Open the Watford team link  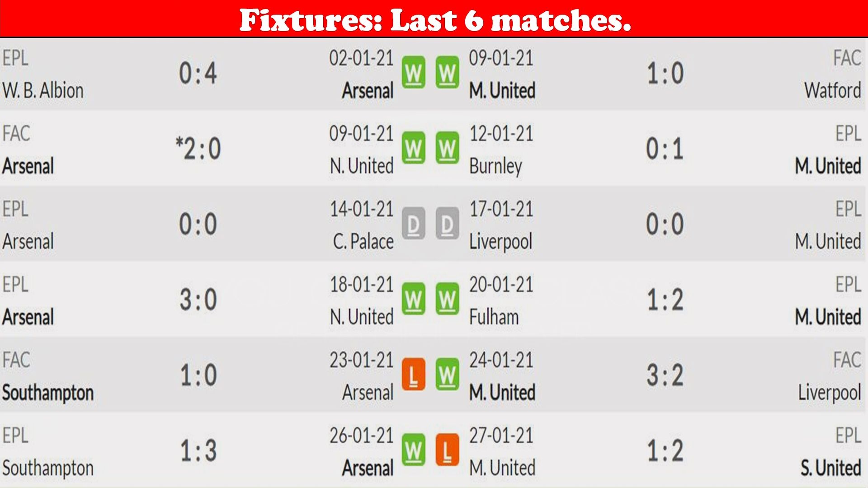[832, 90]
